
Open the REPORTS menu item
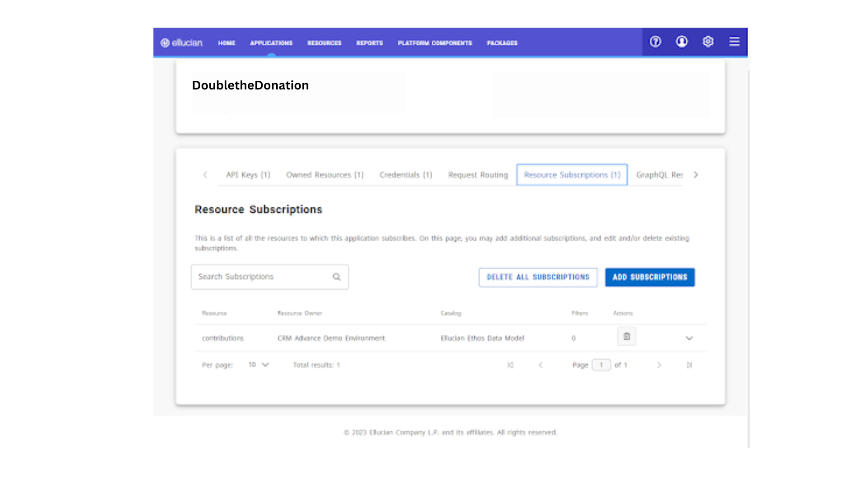tap(369, 43)
